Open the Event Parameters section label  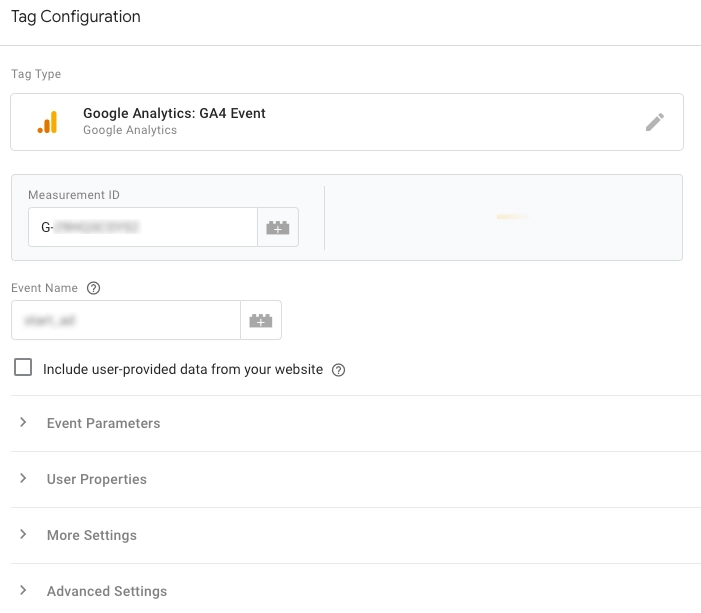(x=103, y=423)
